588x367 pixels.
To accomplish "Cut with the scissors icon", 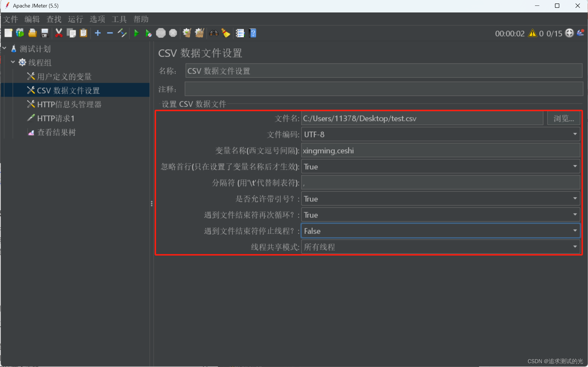I will (x=59, y=33).
